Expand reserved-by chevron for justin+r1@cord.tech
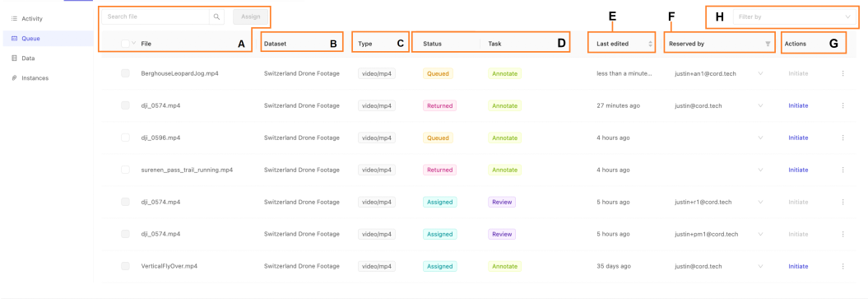 pos(760,202)
